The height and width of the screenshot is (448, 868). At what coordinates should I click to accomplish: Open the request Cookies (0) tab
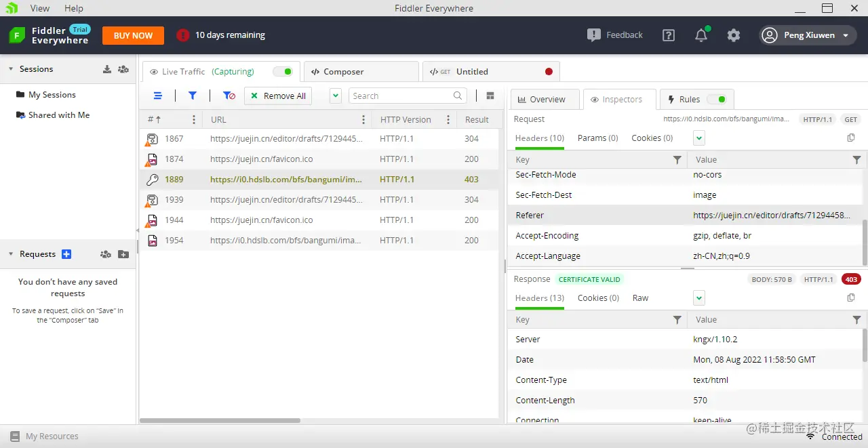click(652, 138)
